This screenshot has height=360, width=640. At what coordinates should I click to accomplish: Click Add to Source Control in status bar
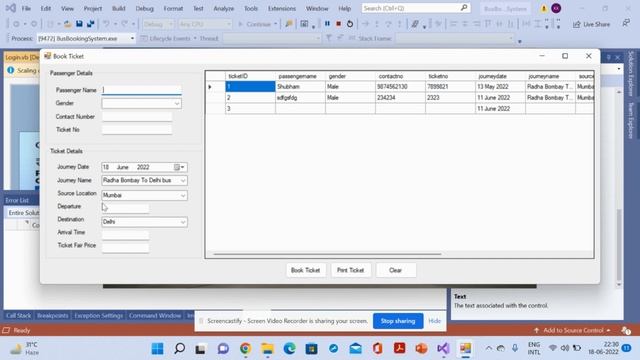coord(573,330)
